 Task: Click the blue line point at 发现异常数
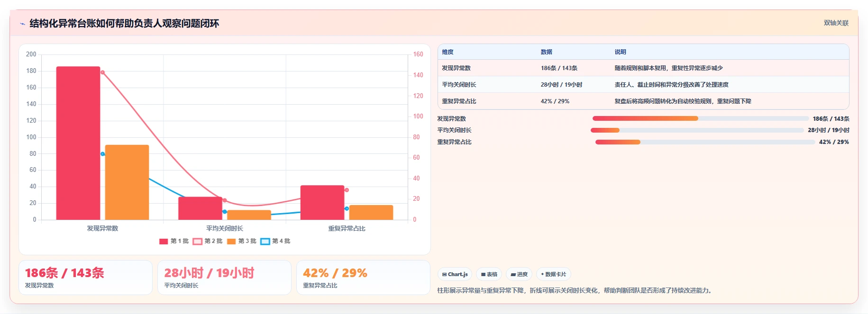[102, 154]
